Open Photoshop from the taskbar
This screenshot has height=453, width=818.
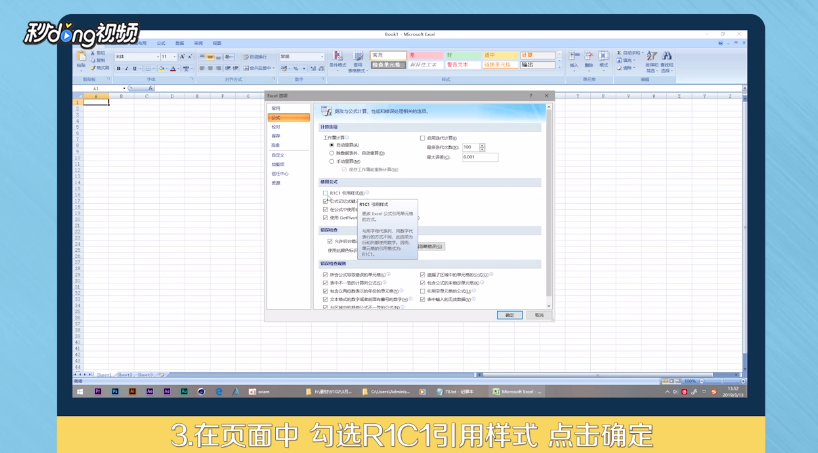[x=115, y=391]
